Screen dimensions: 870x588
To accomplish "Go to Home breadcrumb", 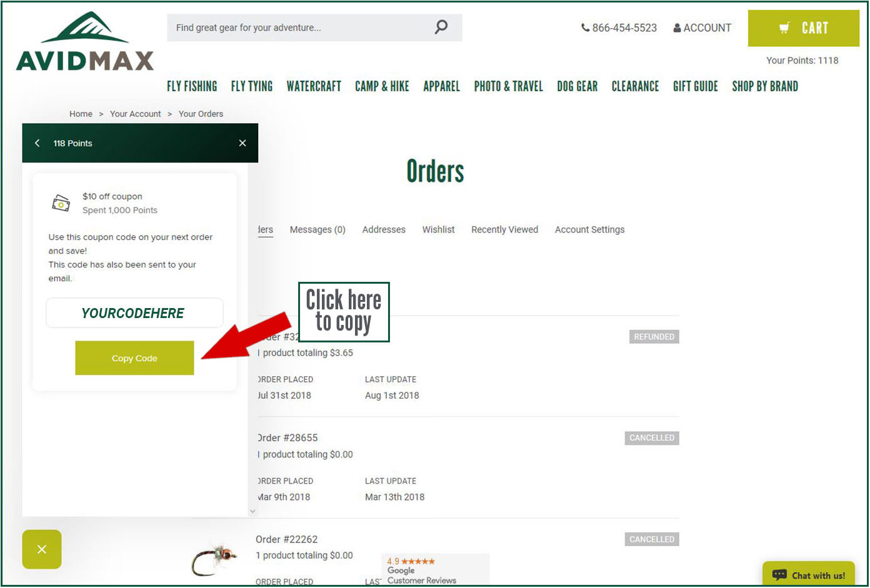I will pos(81,114).
